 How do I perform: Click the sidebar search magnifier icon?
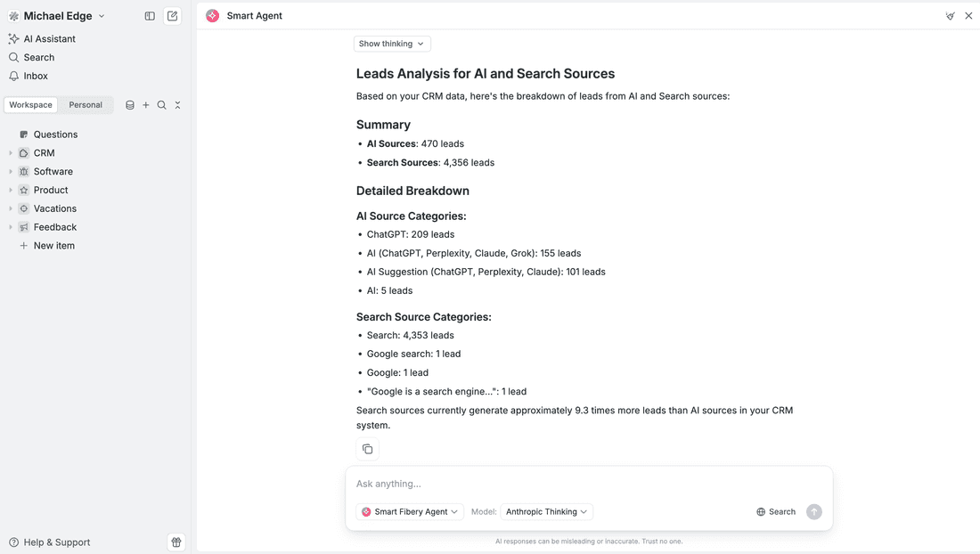pyautogui.click(x=161, y=105)
